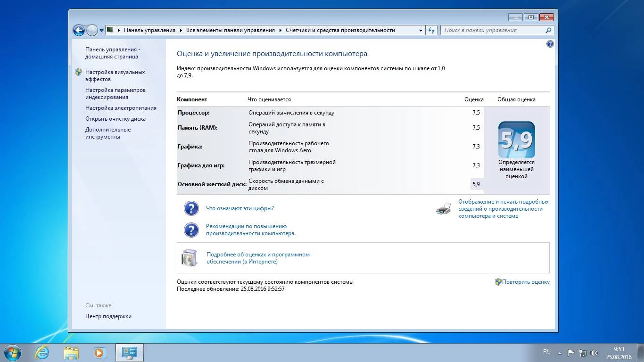Screen dimensions: 644x362
Task: Click the 'Процессор:' row label
Action: click(x=193, y=113)
